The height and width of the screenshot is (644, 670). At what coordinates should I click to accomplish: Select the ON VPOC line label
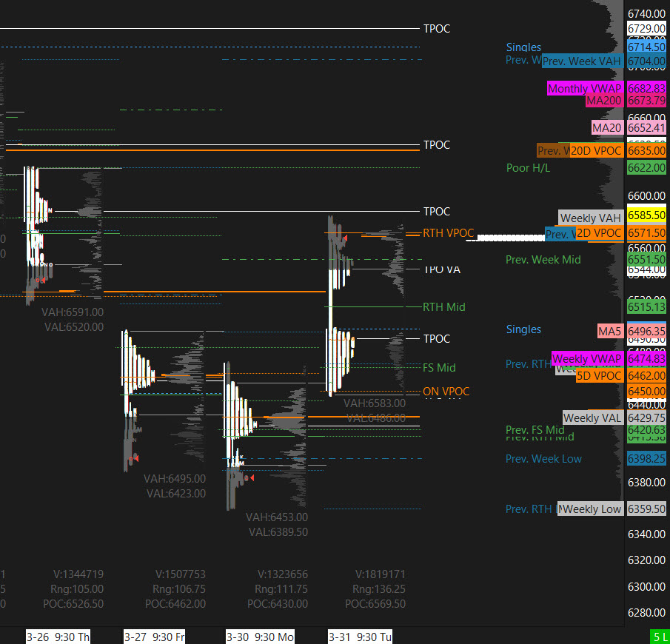pos(446,392)
